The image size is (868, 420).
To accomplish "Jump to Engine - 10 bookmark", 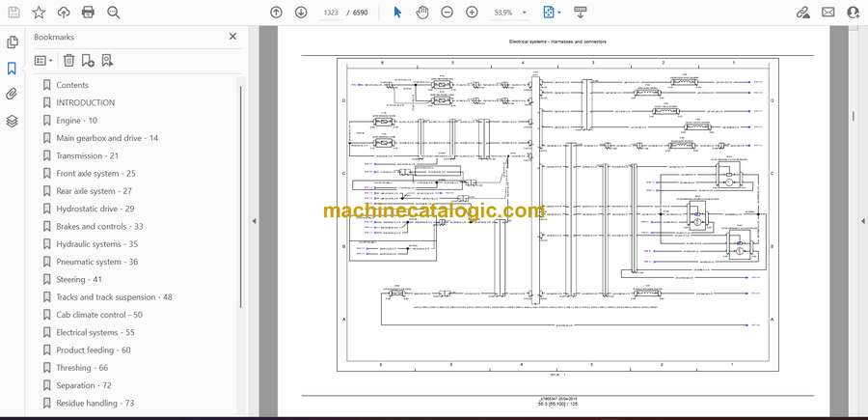I will click(76, 121).
